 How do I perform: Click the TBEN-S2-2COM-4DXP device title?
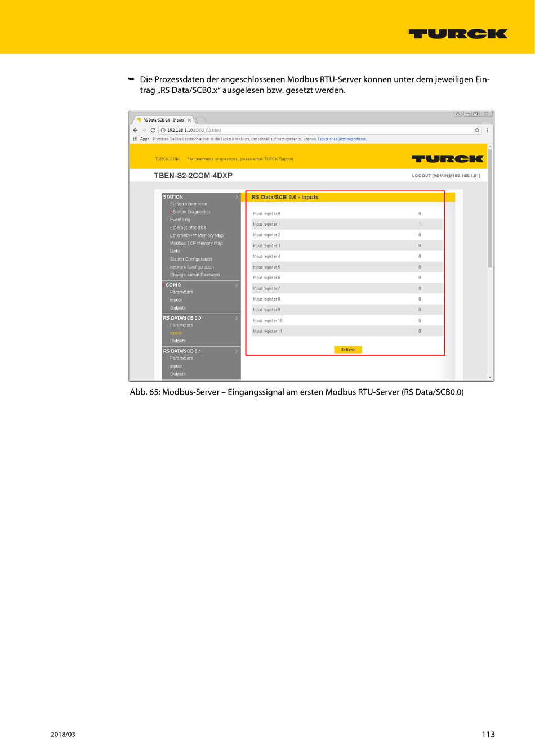click(193, 176)
